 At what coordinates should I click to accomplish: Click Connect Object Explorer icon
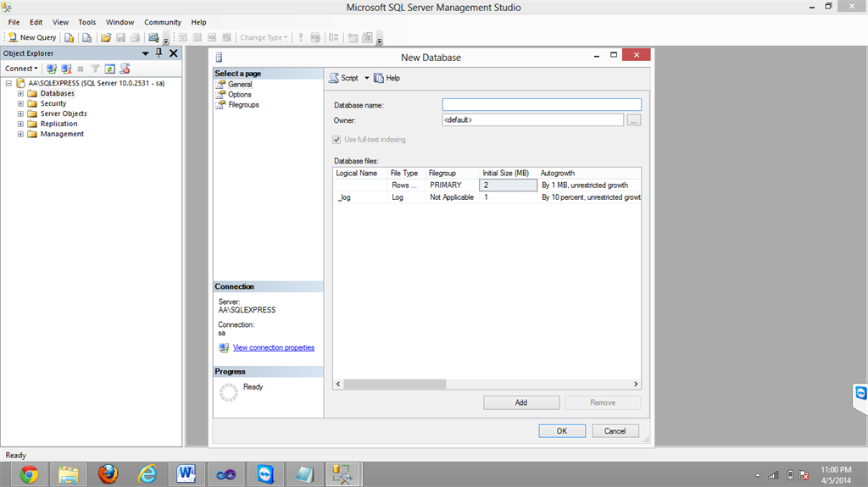[52, 69]
